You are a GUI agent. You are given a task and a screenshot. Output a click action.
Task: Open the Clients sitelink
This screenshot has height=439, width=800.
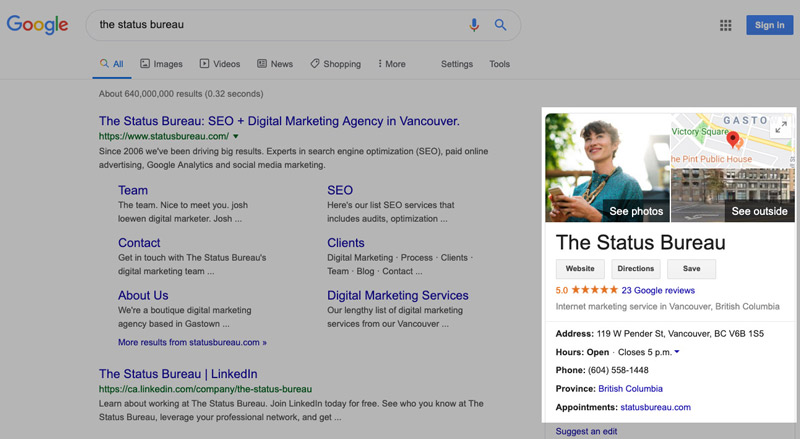click(346, 243)
